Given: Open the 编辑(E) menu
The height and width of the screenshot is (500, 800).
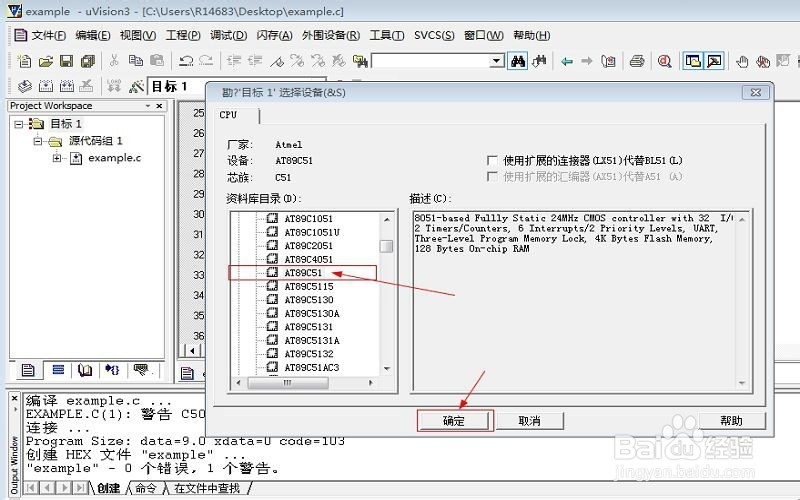Looking at the screenshot, I should [93, 35].
